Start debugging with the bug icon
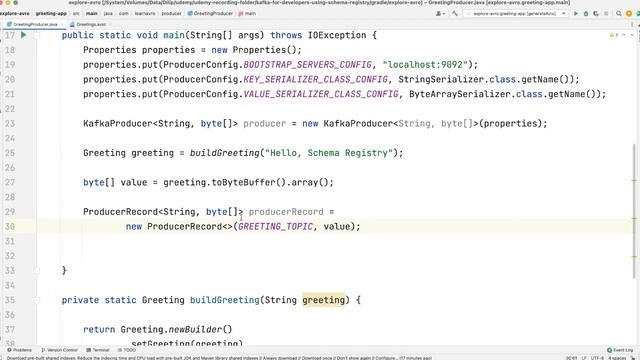640x360 pixels. [x=586, y=13]
